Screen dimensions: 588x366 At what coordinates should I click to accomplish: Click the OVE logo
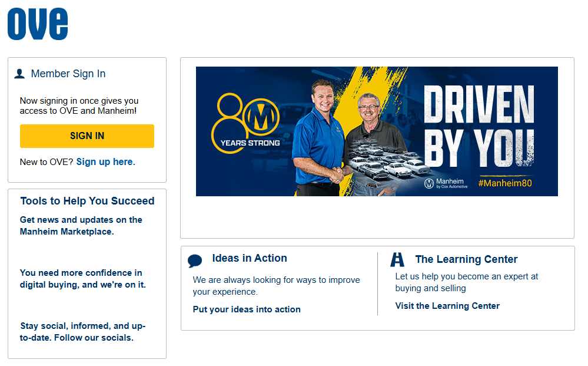click(38, 24)
